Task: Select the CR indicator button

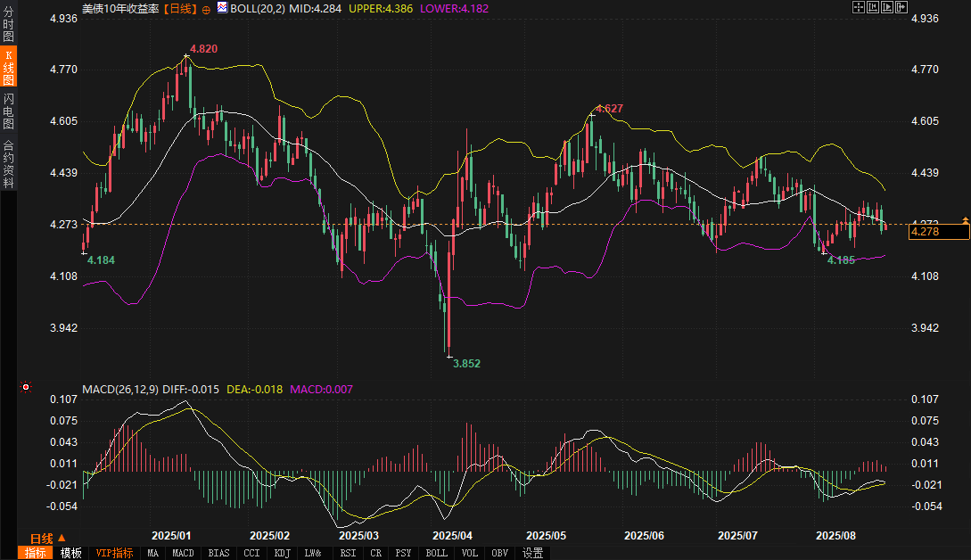Action: tap(376, 553)
